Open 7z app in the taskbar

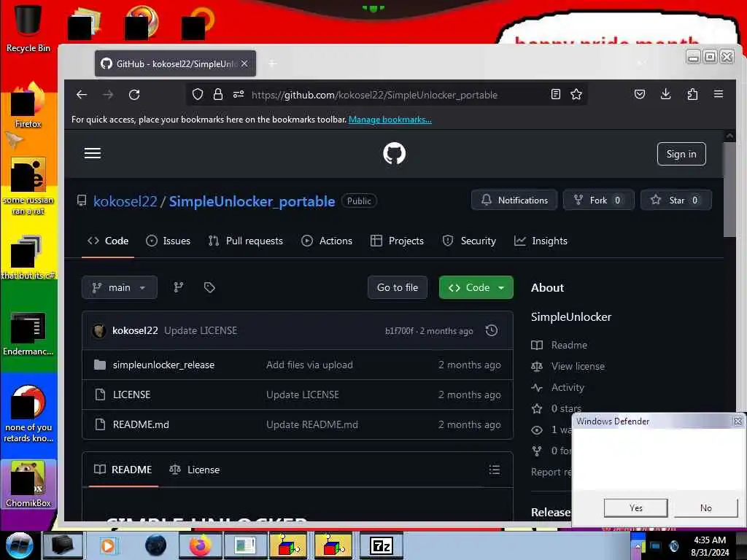point(381,545)
